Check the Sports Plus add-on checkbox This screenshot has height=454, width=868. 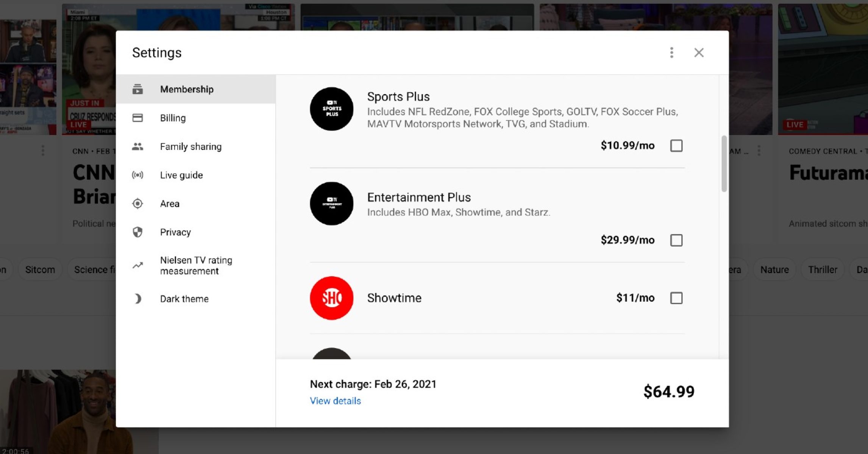pyautogui.click(x=676, y=146)
